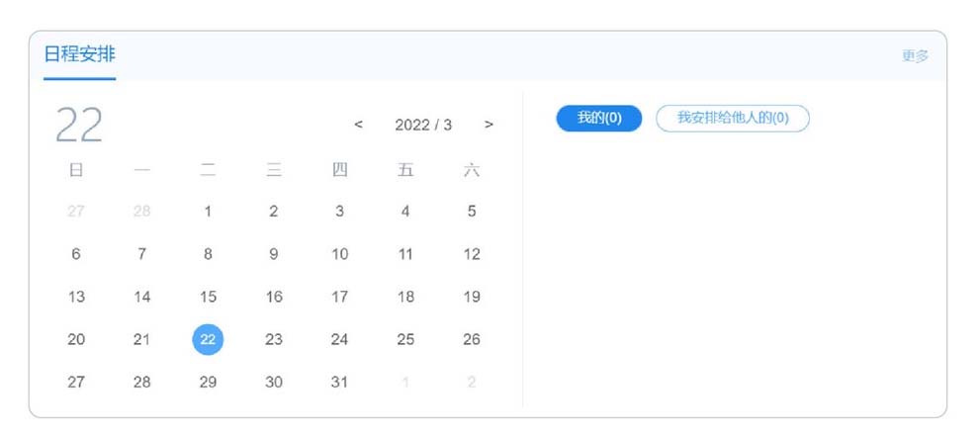
Task: Open the 更多 link
Action: click(915, 55)
